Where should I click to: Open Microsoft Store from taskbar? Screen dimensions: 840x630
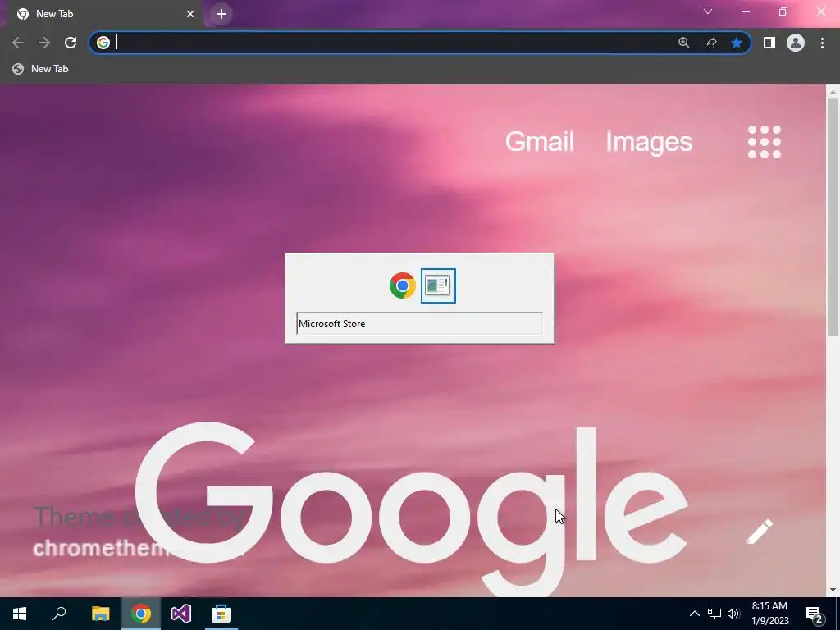221,614
